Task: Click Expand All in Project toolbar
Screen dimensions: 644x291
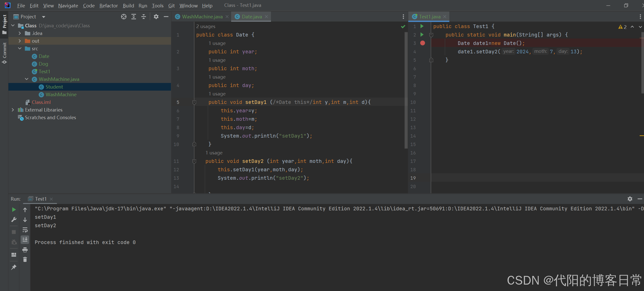Action: point(134,17)
